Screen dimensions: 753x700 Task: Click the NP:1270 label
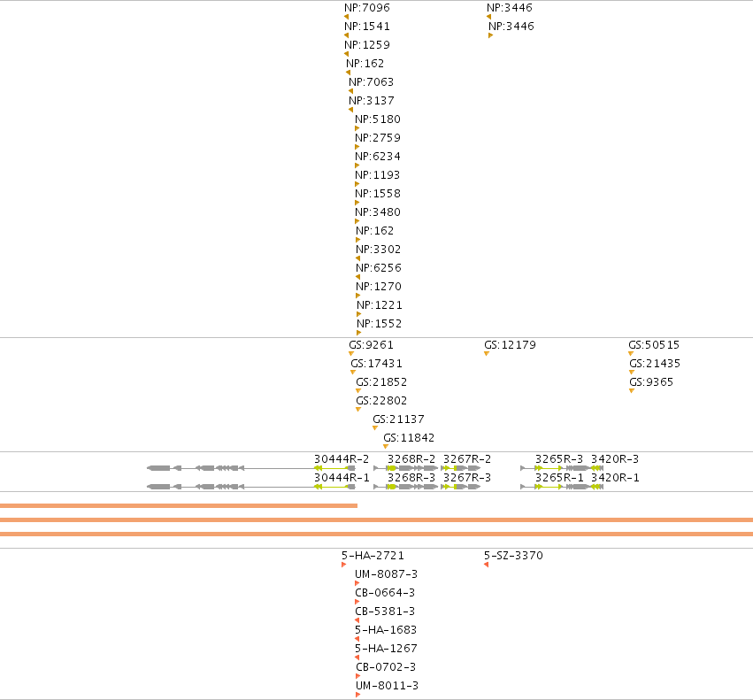click(x=379, y=287)
